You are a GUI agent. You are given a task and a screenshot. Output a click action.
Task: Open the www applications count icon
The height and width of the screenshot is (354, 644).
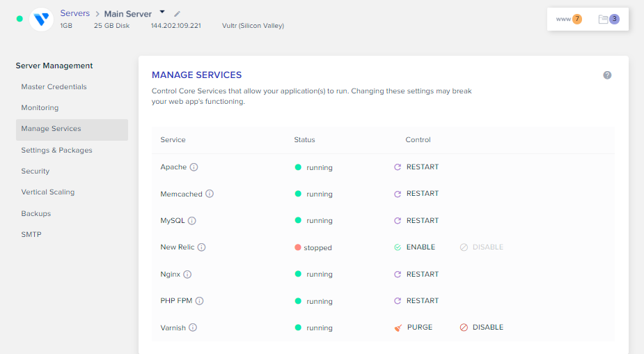tap(569, 19)
